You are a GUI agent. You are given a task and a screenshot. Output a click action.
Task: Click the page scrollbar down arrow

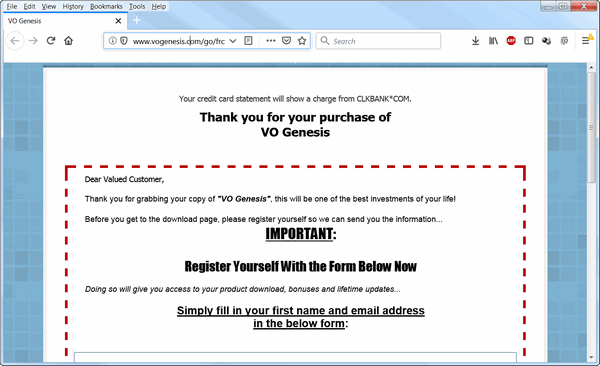click(x=591, y=357)
